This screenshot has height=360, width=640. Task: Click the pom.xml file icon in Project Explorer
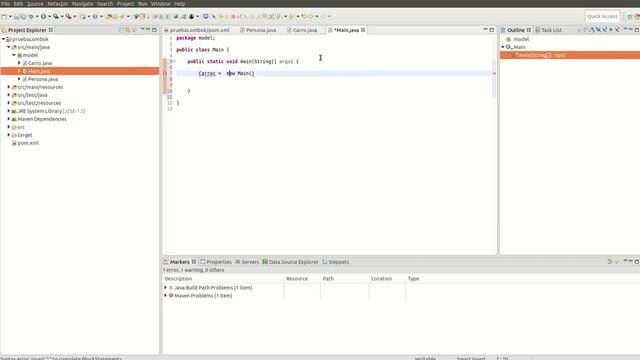(x=14, y=143)
